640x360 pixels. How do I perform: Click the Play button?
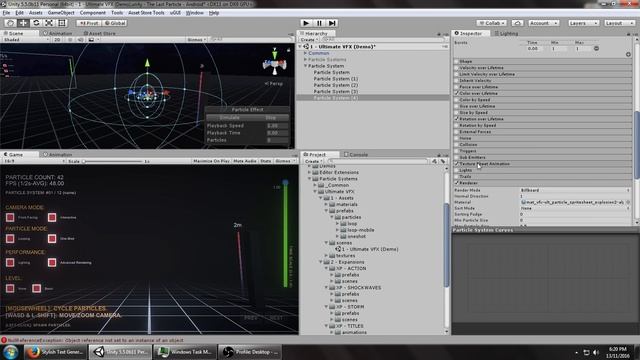pos(306,23)
